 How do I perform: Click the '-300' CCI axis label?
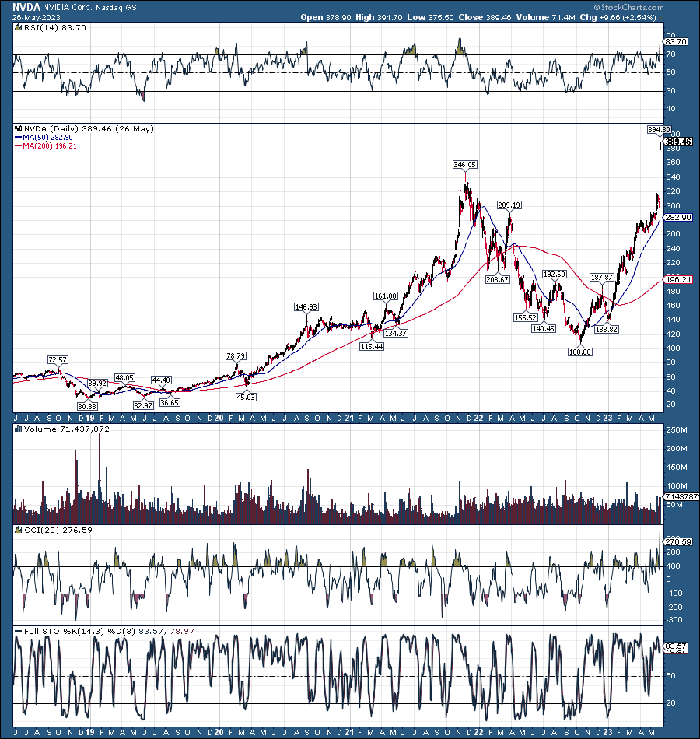tap(674, 620)
